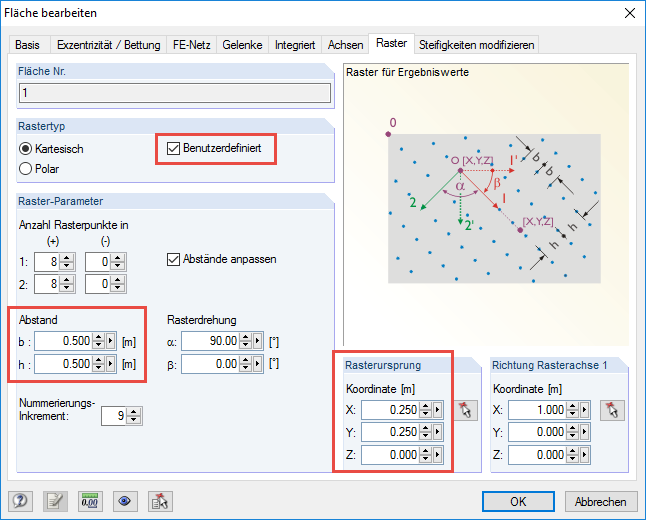This screenshot has height=520, width=646.
Task: Open arrow menu for Rasterursprung X coordinate
Action: click(438, 410)
